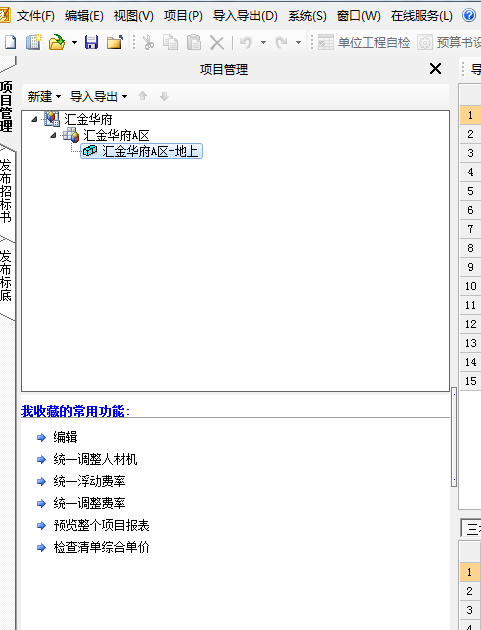Screen dimensions: 481x630
Task: Select the 汇金华府A区 tree item
Action: (x=116, y=135)
